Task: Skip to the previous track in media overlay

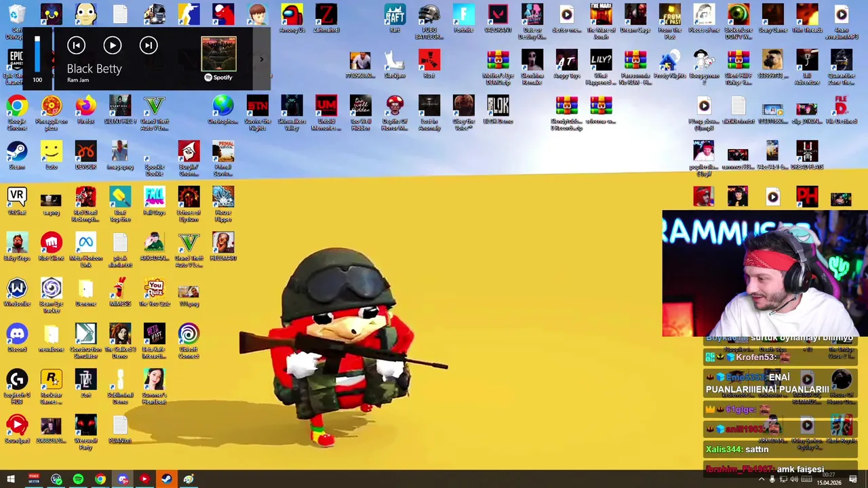Action: click(x=76, y=45)
